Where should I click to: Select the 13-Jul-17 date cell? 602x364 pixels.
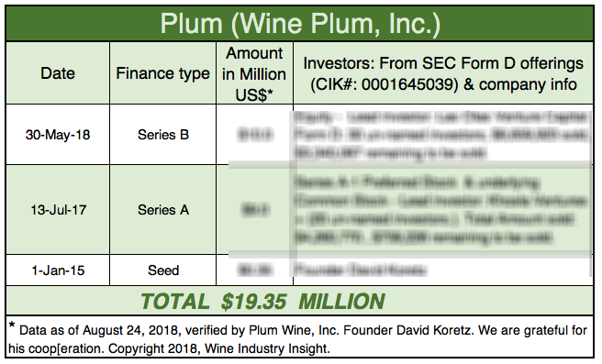58,210
